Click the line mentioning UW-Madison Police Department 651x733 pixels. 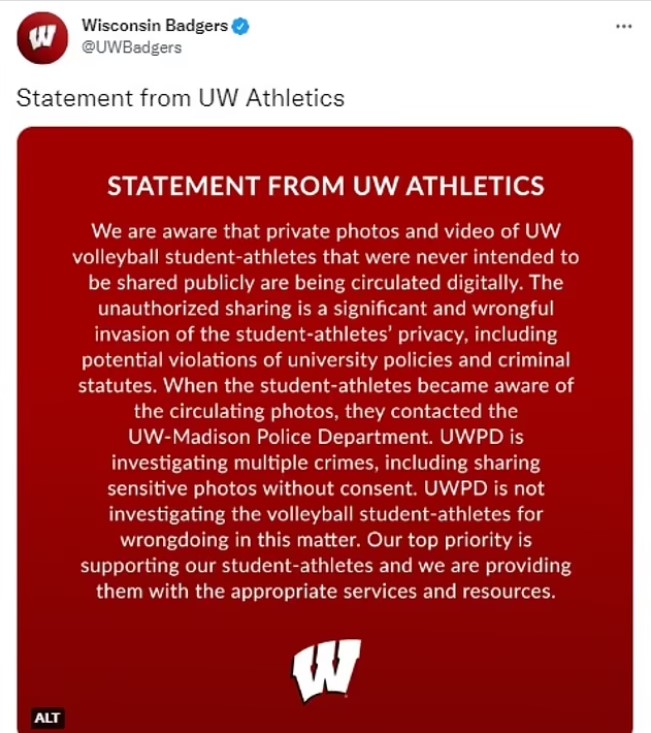click(x=326, y=437)
